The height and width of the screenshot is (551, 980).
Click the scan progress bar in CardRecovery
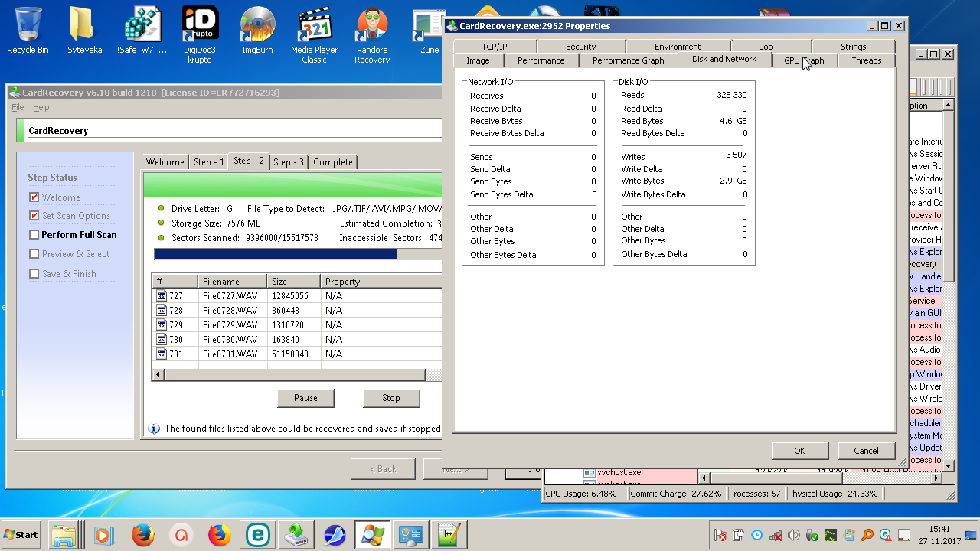(299, 254)
